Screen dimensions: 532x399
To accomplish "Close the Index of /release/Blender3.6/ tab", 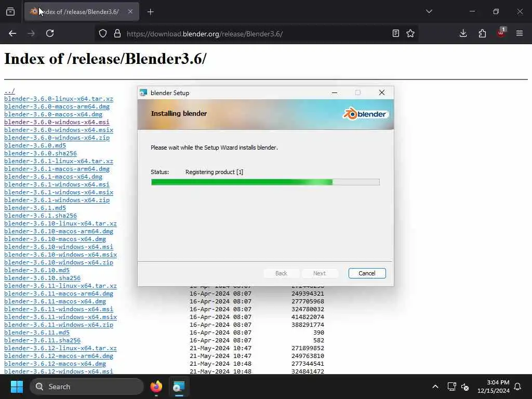I will [130, 11].
